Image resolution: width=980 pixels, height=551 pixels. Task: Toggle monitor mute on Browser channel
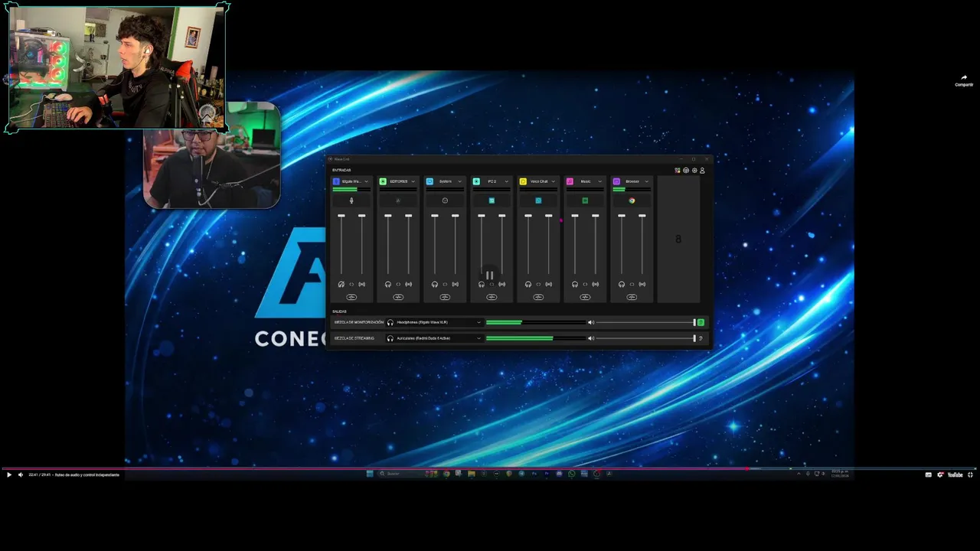tap(622, 284)
